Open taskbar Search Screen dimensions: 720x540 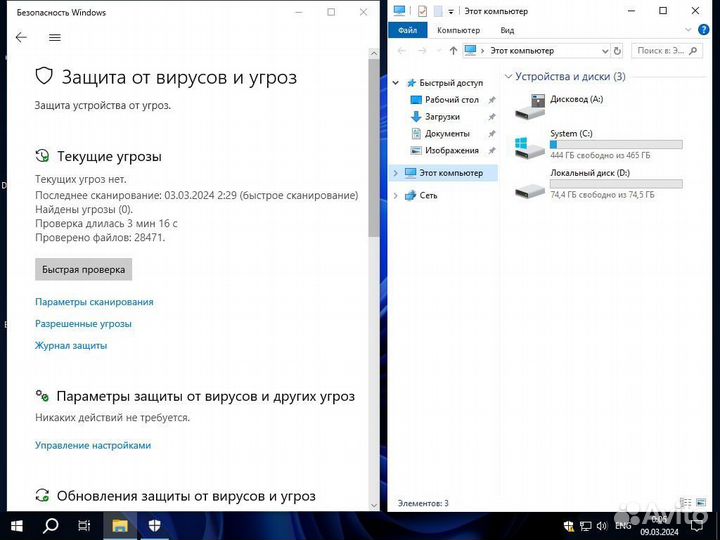[51, 526]
